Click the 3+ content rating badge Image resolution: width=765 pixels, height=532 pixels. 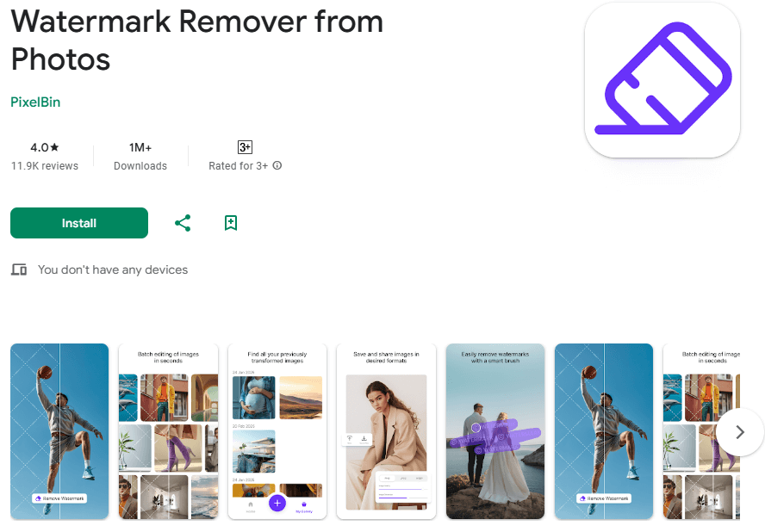[245, 147]
